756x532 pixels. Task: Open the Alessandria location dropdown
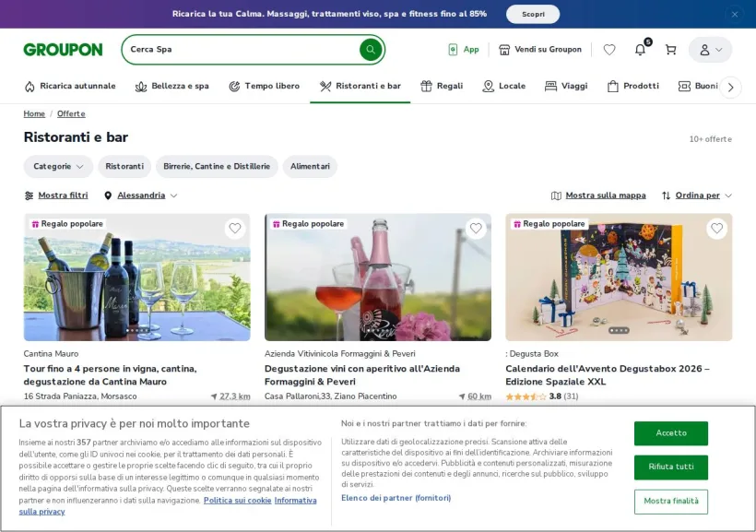pos(141,195)
